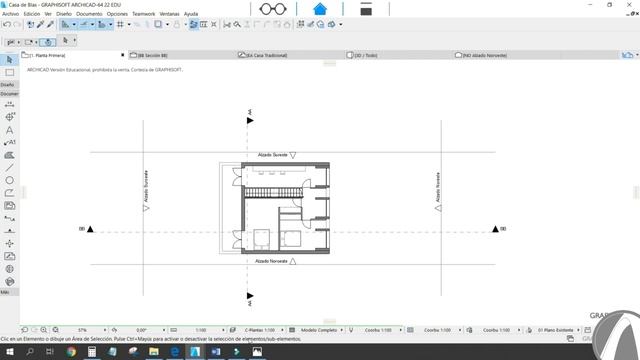The width and height of the screenshot is (640, 360).
Task: Toggle the highlighted quick selection button
Action: [x=48, y=42]
